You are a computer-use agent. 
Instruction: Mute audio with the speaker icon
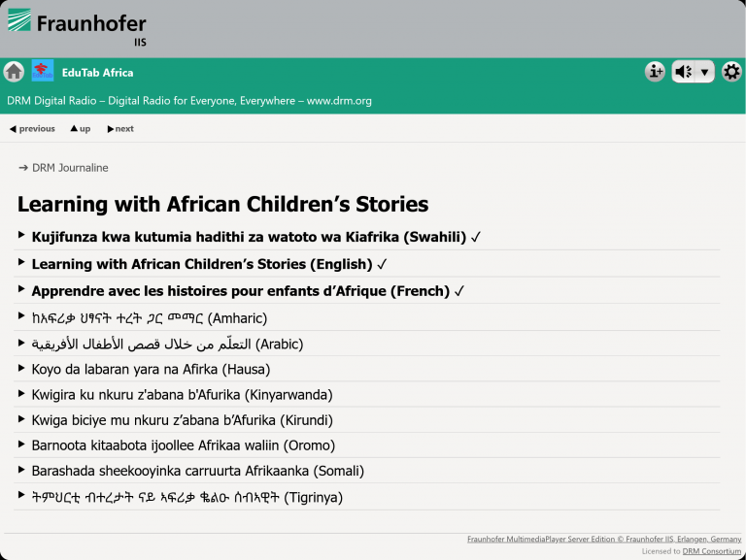(x=684, y=72)
